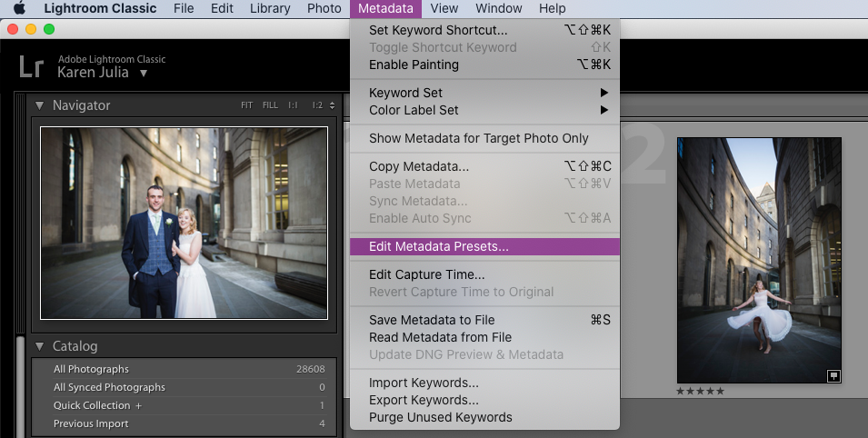The image size is (868, 438).
Task: Set Navigator zoom to FILL
Action: [270, 105]
